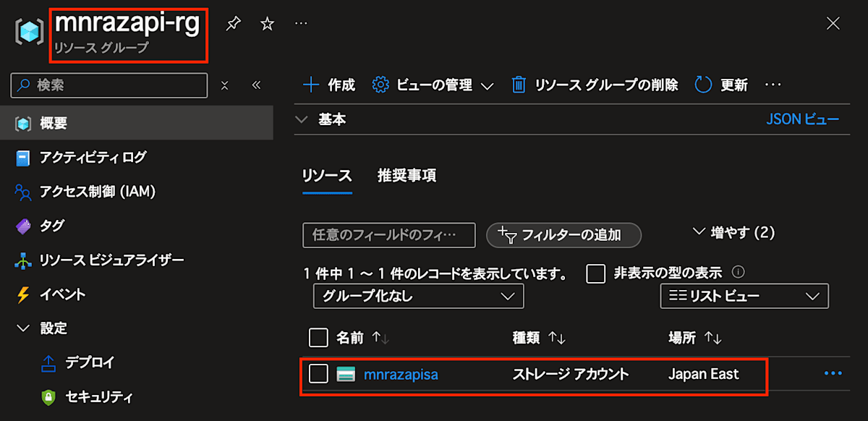Switch to 推奨事項 tab
The height and width of the screenshot is (421, 868).
pyautogui.click(x=407, y=176)
